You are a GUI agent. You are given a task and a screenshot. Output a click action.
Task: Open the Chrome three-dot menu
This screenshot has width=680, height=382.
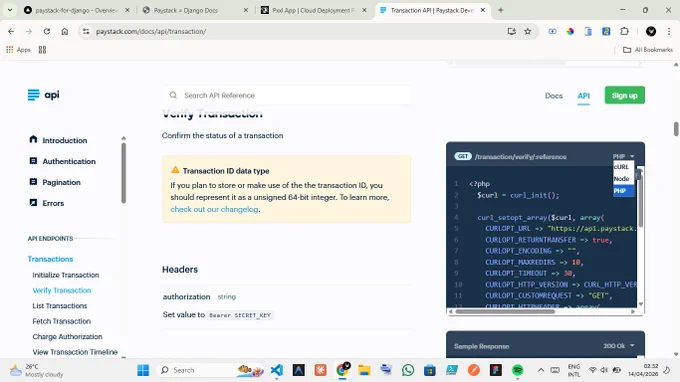click(x=669, y=31)
